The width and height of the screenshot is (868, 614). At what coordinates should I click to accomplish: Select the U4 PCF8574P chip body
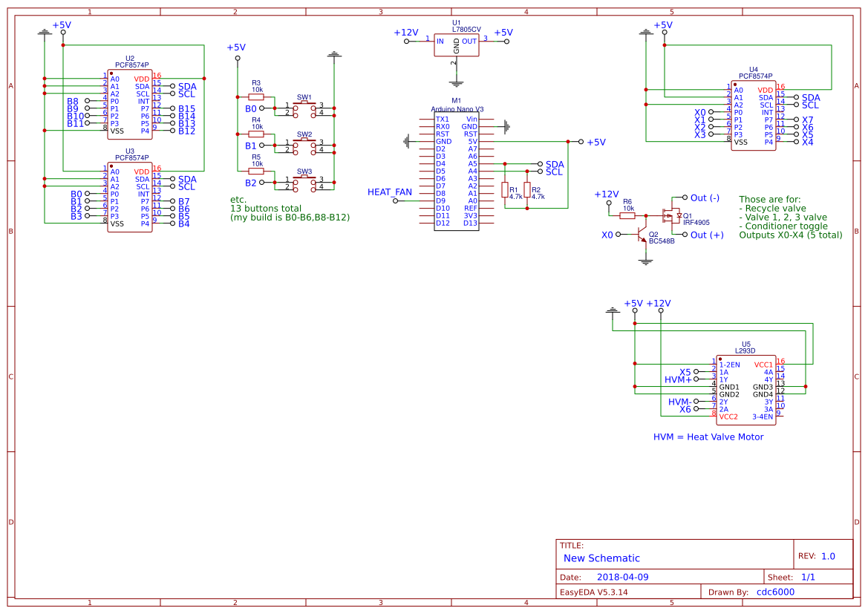(x=754, y=115)
